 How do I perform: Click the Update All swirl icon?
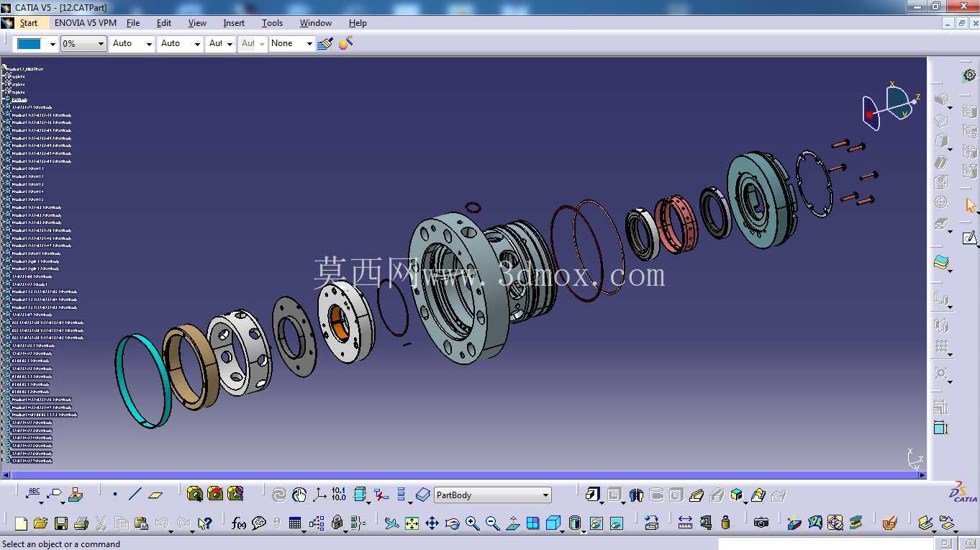tap(279, 495)
